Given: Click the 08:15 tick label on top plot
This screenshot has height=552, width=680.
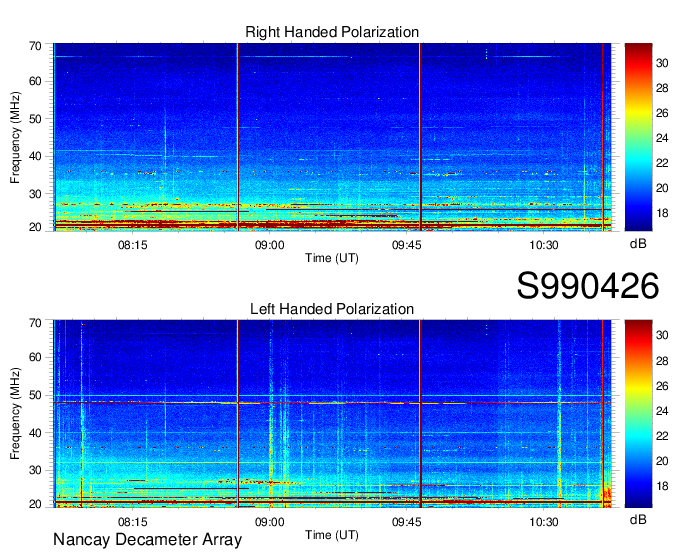Looking at the screenshot, I should pyautogui.click(x=132, y=245).
